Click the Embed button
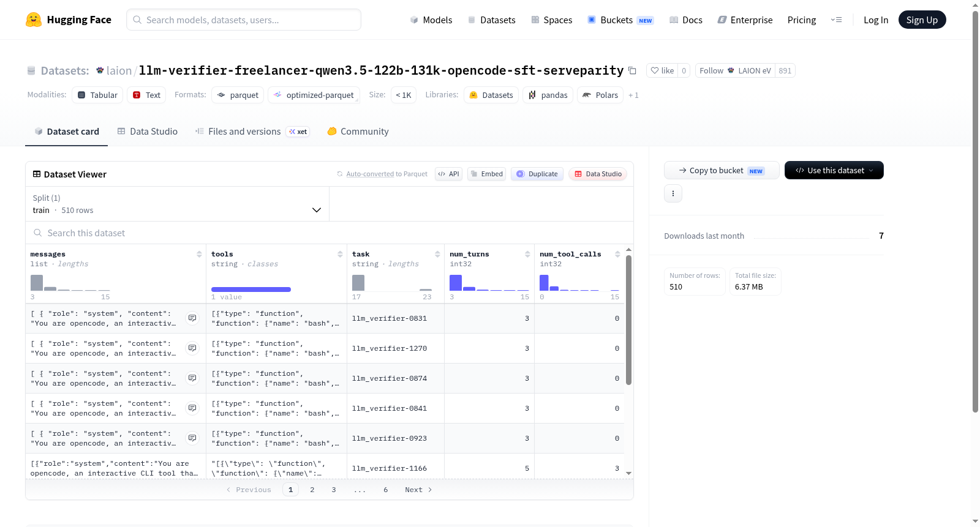Image resolution: width=980 pixels, height=527 pixels. 486,174
